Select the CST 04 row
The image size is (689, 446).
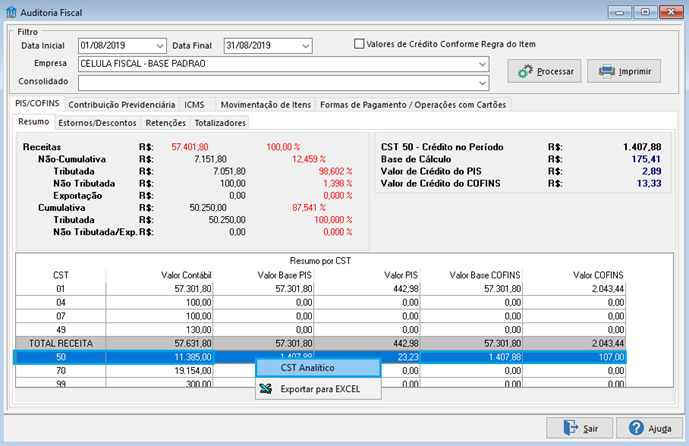tap(320, 302)
